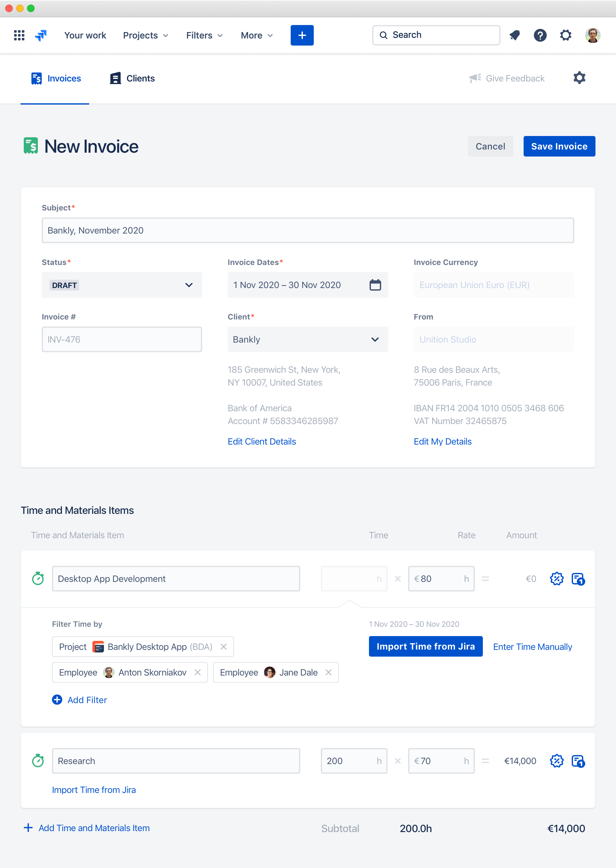Click the Subject input field
The height and width of the screenshot is (868, 616).
point(308,230)
